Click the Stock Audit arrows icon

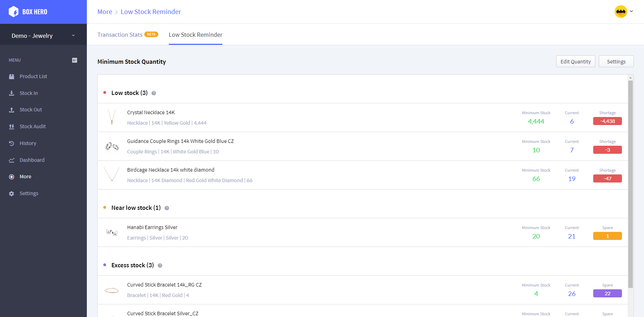[12, 126]
